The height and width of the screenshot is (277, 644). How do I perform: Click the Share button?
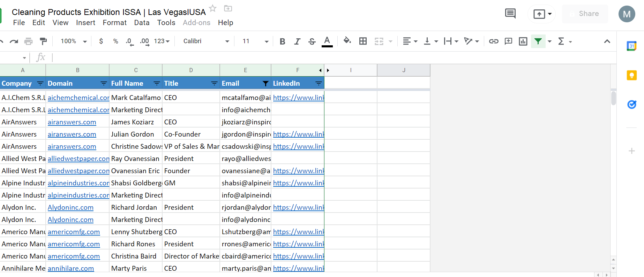pos(585,14)
